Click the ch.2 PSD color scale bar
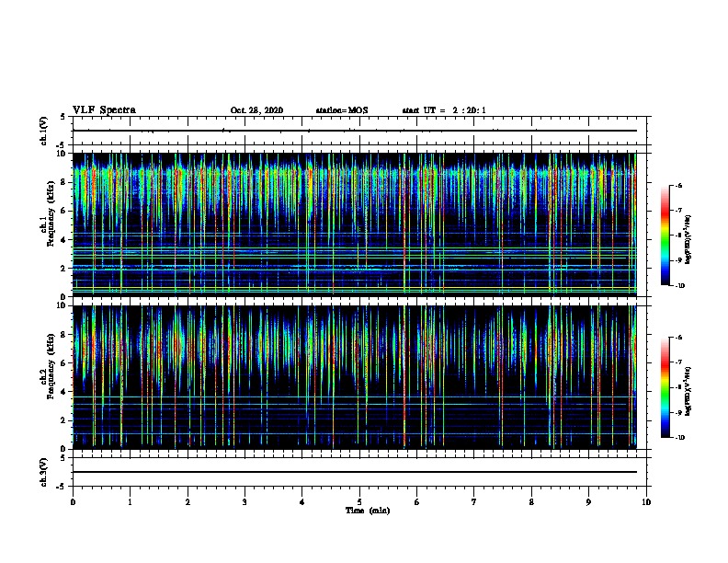Image resolution: width=728 pixels, height=563 pixels. [665, 387]
